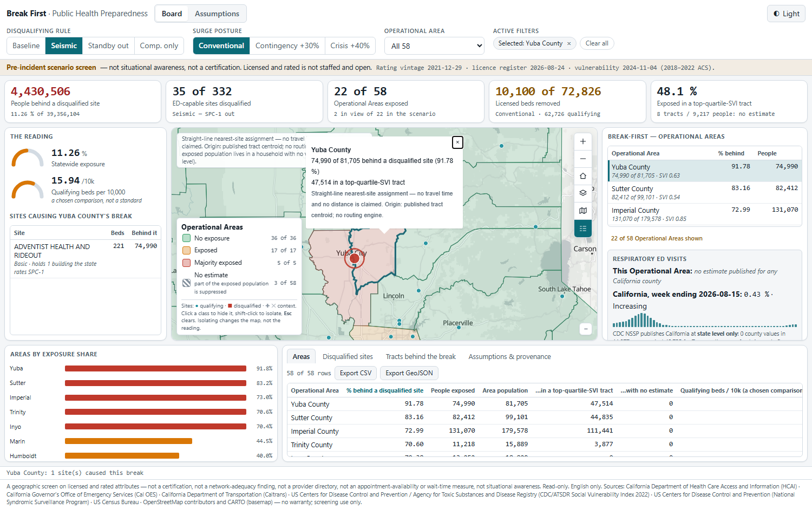Hide the Majority exposed legend class
This screenshot has height=509, width=812.
pyautogui.click(x=239, y=263)
